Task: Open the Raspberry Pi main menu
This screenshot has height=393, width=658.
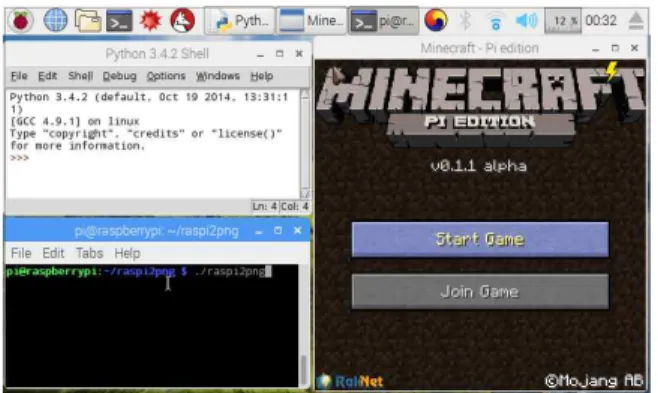Action: (x=21, y=21)
